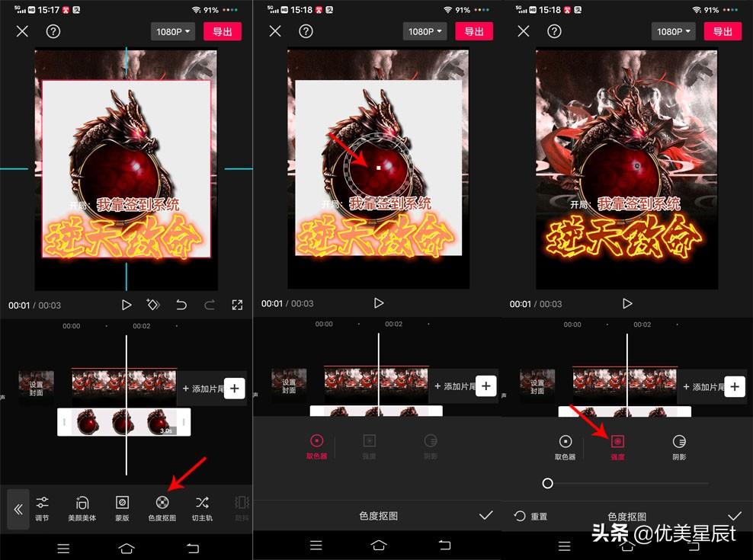The image size is (753, 560).
Task: Tap the plus add-clip button in middle screen
Action: [486, 386]
